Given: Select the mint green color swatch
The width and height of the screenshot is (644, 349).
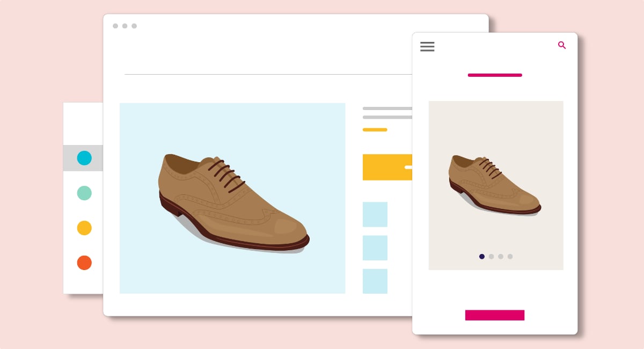Looking at the screenshot, I should coord(84,193).
